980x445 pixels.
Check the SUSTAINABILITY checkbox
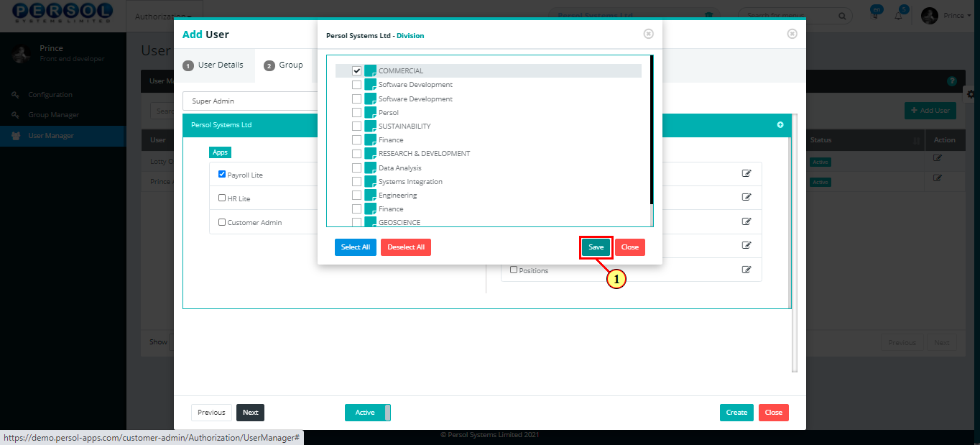click(x=357, y=126)
